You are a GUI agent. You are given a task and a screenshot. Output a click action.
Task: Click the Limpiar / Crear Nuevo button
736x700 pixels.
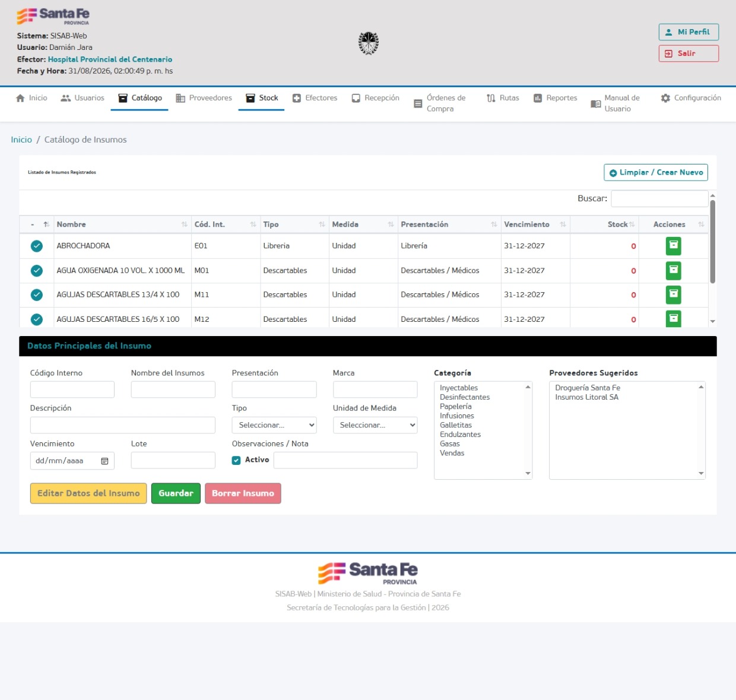pyautogui.click(x=656, y=172)
